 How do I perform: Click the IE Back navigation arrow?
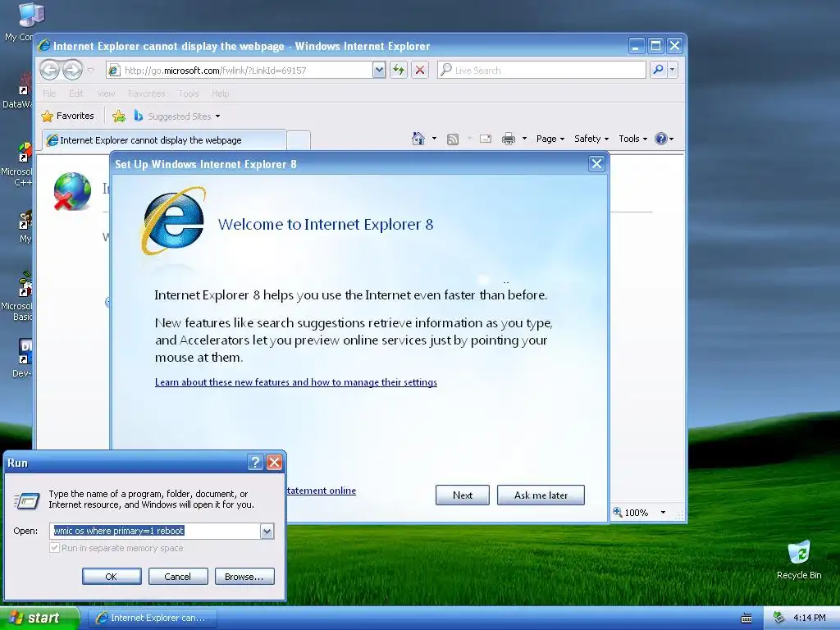(x=50, y=70)
